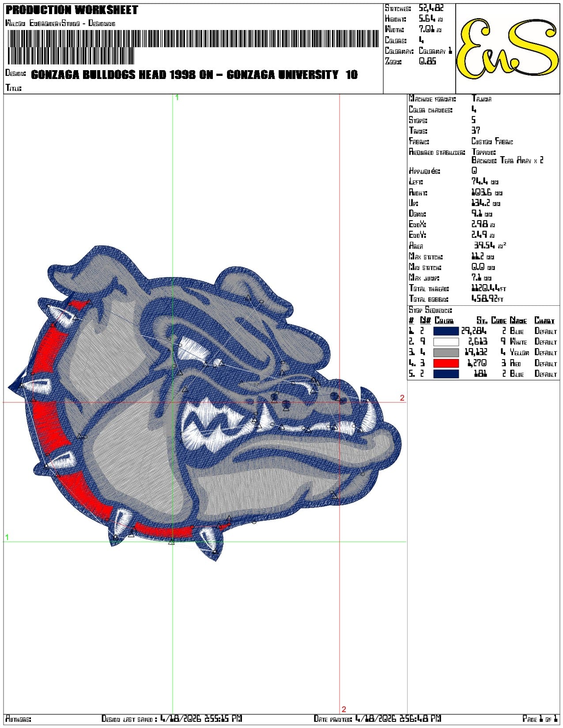This screenshot has height=728, width=563.
Task: Click the Total thread value '1120.44ft'
Action: 489,288
